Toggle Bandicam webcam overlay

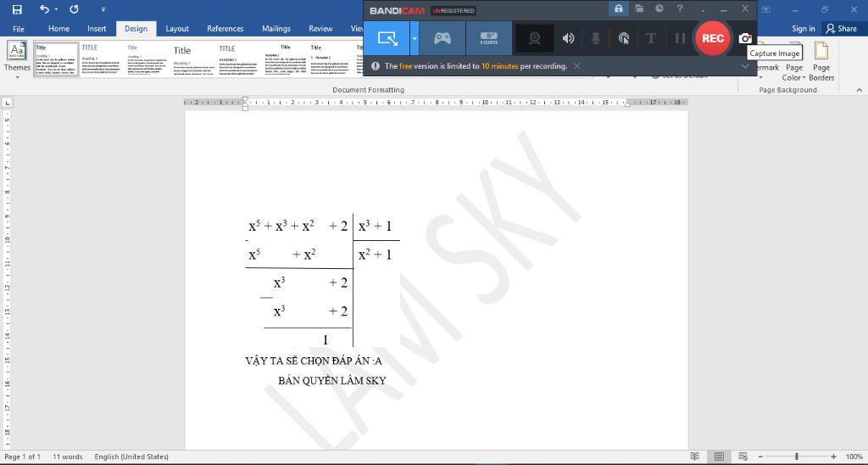pos(534,38)
